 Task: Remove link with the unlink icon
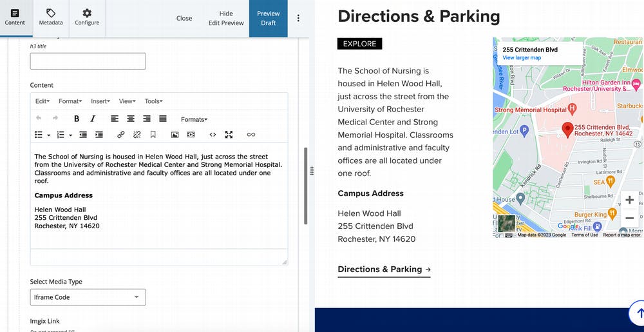point(137,134)
